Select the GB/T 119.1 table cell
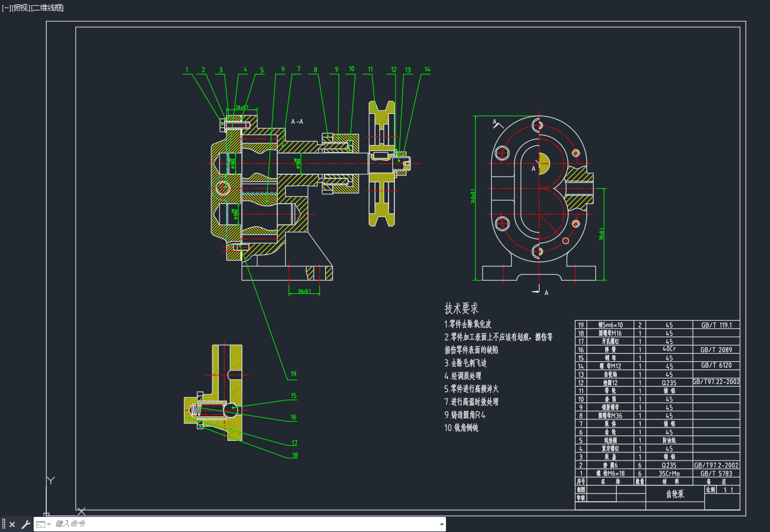Screen dimensions: 770x532 tap(716, 325)
